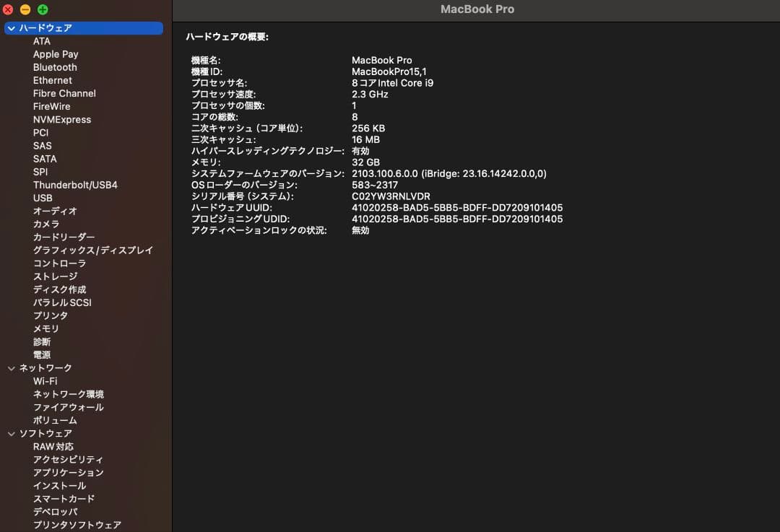Screen dimensions: 780x532
Task: Select カメラ in the sidebar
Action: (x=46, y=224)
